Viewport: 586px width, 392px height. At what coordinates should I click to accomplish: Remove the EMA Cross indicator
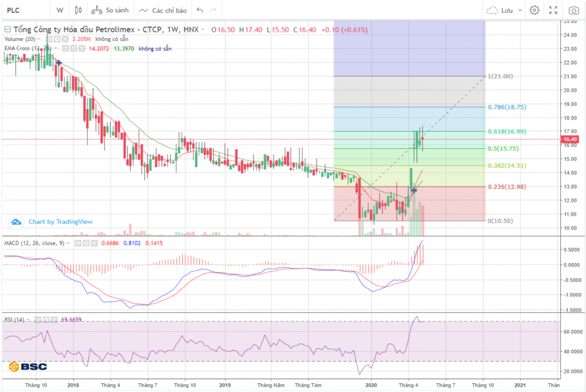82,49
